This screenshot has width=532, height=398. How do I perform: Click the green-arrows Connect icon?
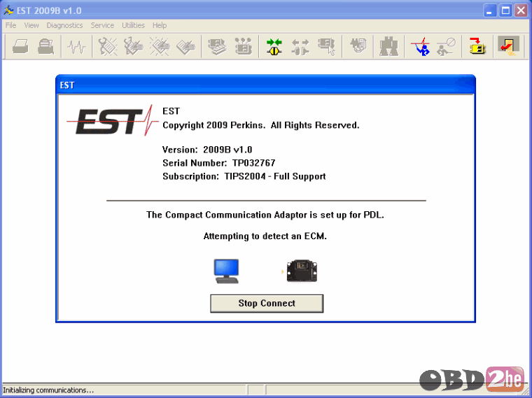coord(274,46)
